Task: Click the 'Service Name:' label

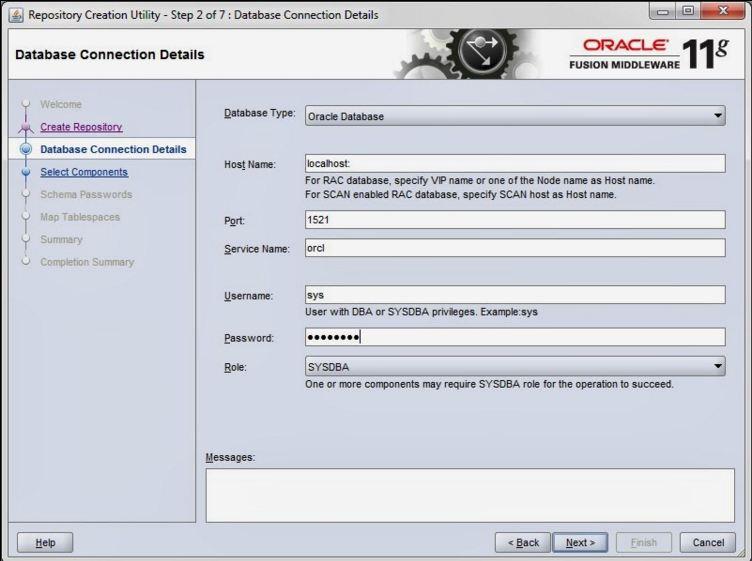Action: point(257,249)
